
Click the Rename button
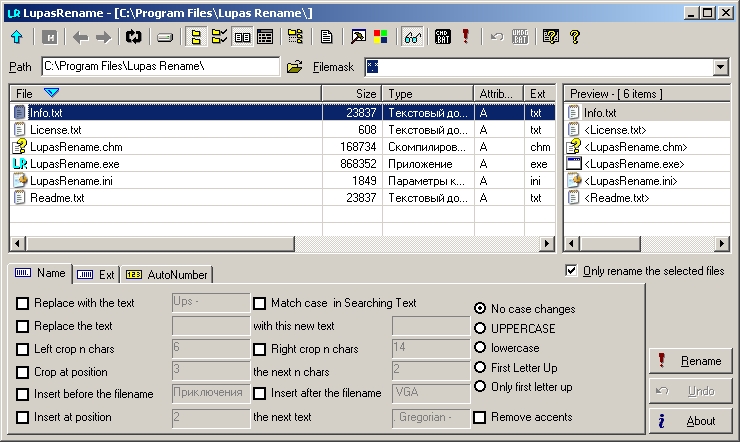coord(690,361)
